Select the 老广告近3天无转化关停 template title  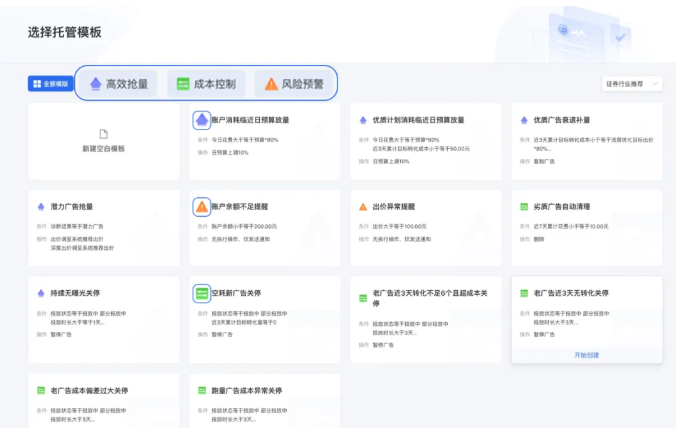point(571,293)
